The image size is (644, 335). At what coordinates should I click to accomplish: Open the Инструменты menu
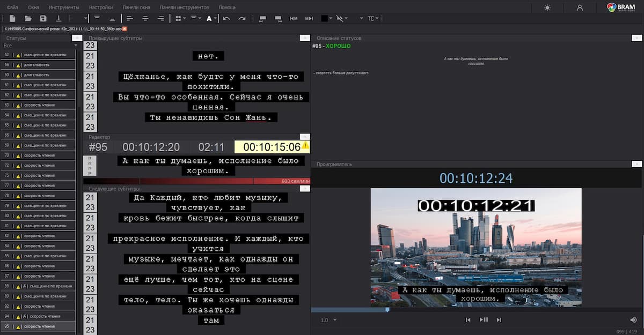pyautogui.click(x=64, y=8)
